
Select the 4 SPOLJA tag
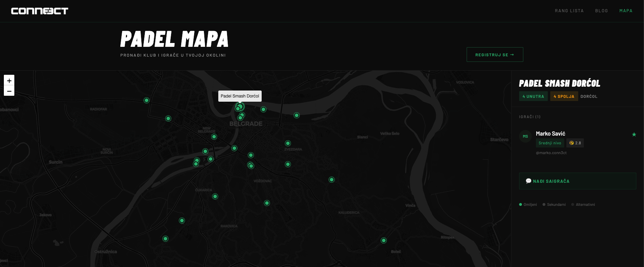[564, 96]
